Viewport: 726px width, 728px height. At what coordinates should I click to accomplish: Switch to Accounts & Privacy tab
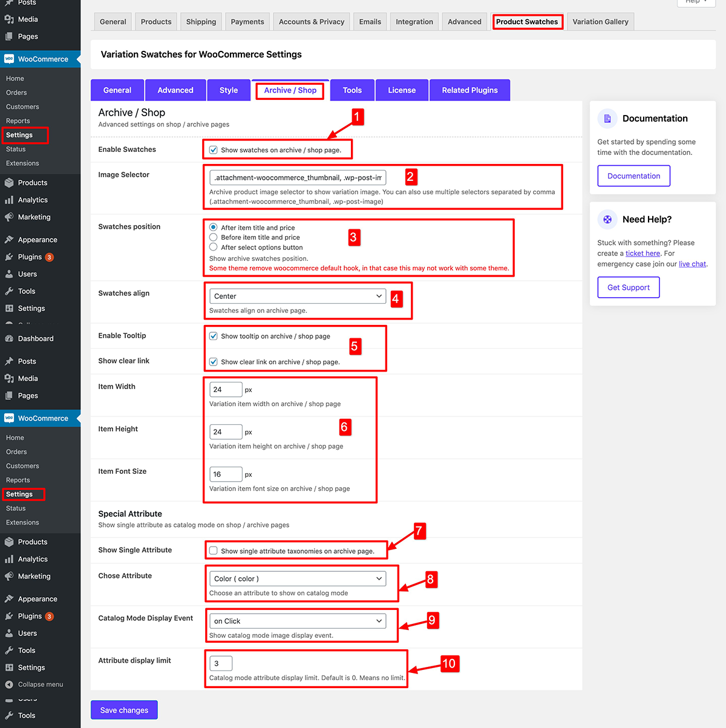point(312,22)
